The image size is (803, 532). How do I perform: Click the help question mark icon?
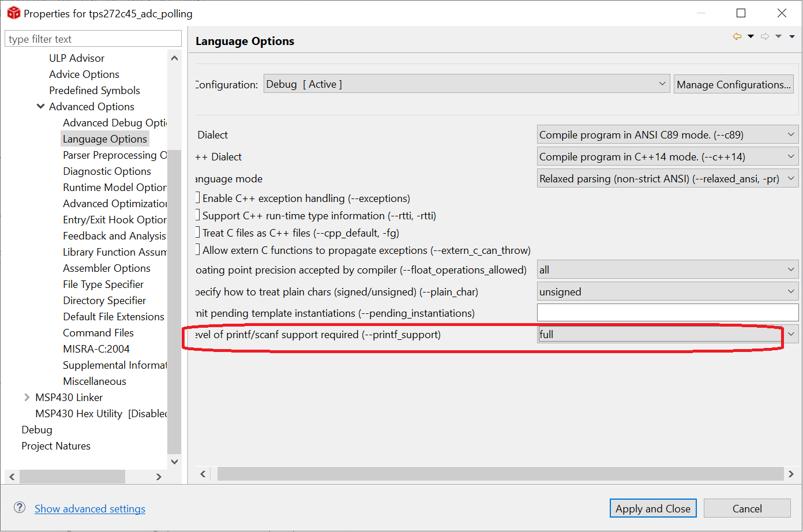20,508
